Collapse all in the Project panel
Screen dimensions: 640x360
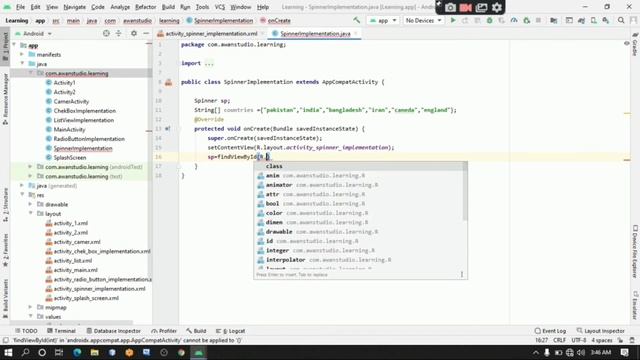[118, 33]
